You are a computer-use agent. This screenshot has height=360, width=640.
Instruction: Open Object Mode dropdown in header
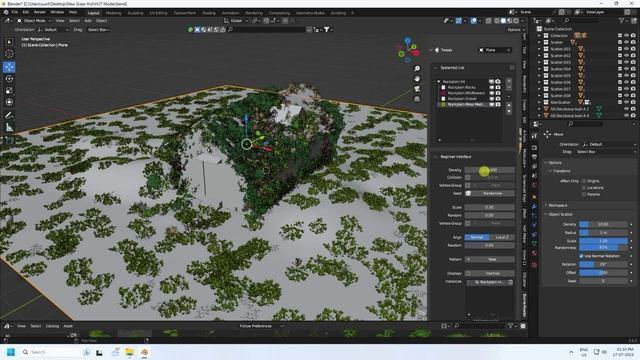pos(34,20)
